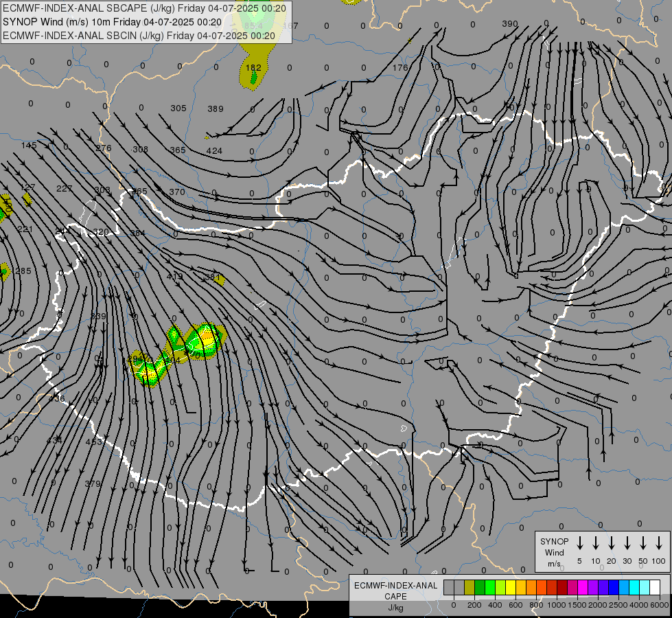Click the 5 m/s wind arrow in legend

pos(580,543)
